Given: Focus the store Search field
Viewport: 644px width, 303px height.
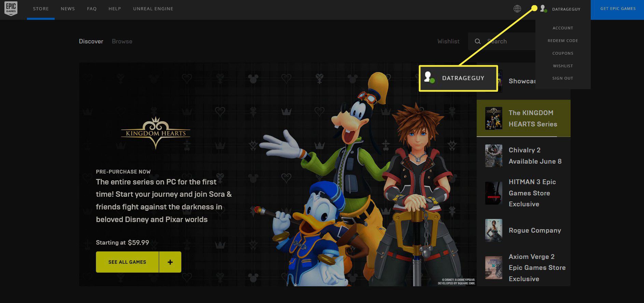Looking at the screenshot, I should coord(502,41).
